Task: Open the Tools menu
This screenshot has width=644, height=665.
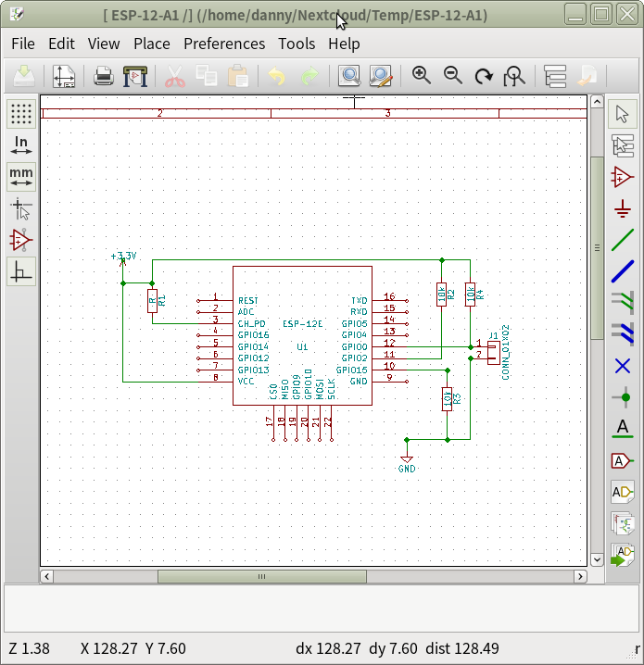Action: [x=297, y=44]
